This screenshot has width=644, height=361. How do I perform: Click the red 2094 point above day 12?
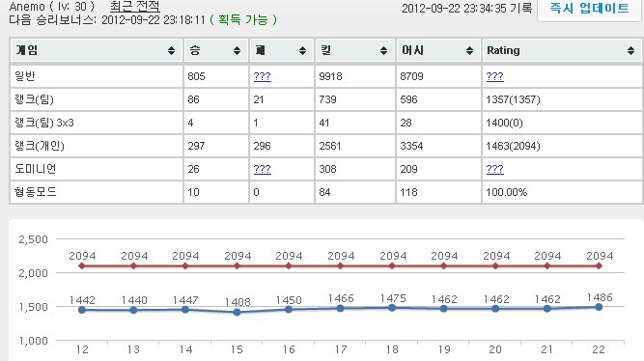[82, 265]
